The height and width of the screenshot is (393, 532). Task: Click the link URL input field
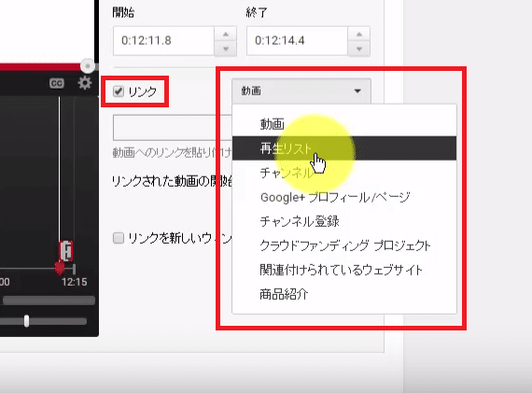(173, 128)
